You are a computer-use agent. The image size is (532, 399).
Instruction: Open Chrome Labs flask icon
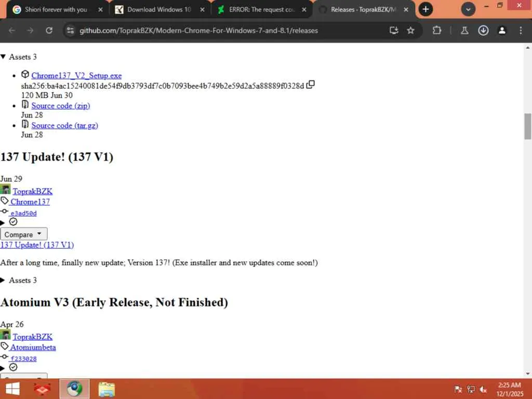pyautogui.click(x=464, y=31)
